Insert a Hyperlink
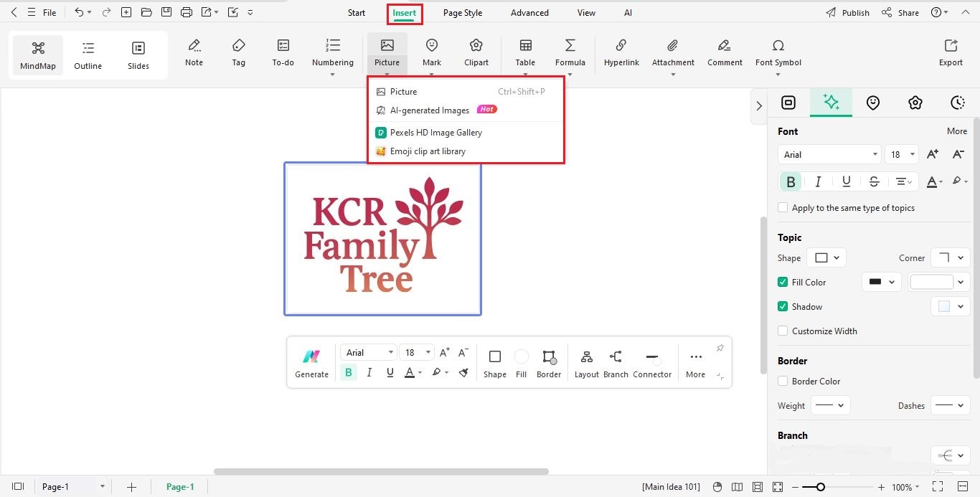Screen dimensions: 980x497 pyautogui.click(x=621, y=53)
